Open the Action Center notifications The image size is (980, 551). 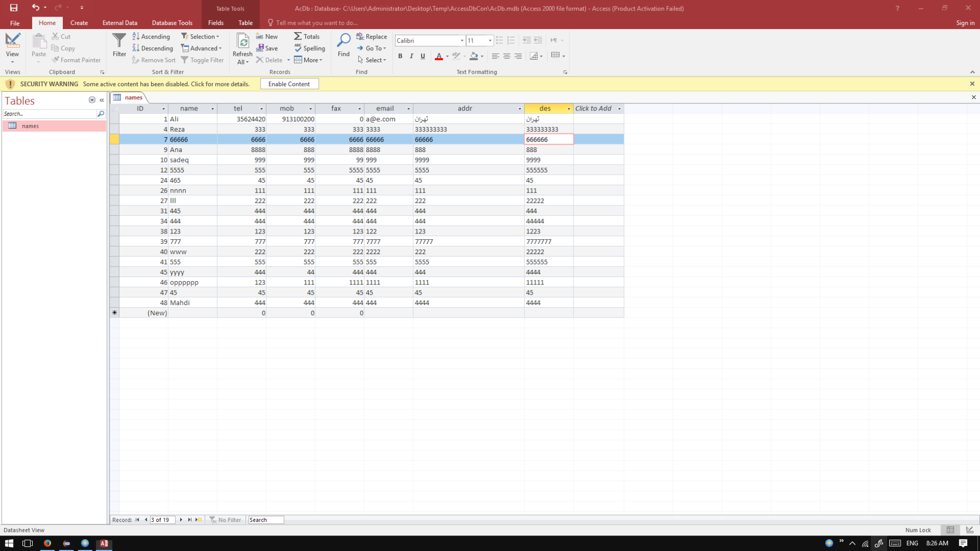coord(963,543)
